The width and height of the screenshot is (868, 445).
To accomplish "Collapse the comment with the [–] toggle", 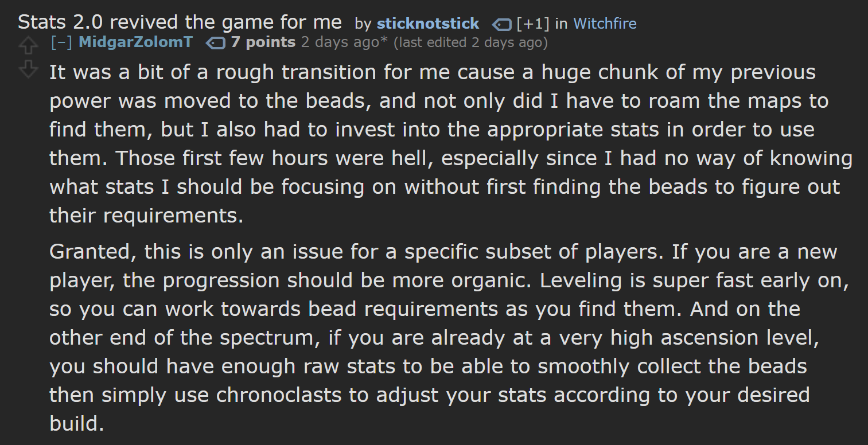I will (x=61, y=42).
